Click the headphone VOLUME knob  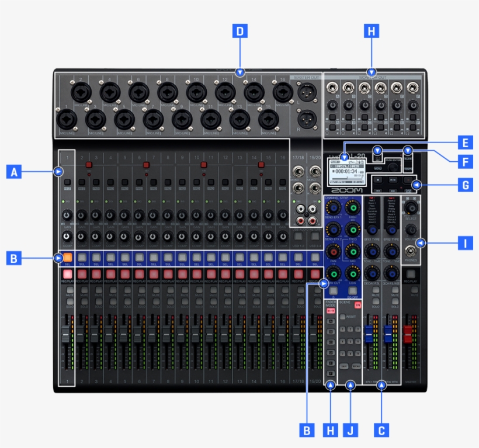coord(411,229)
